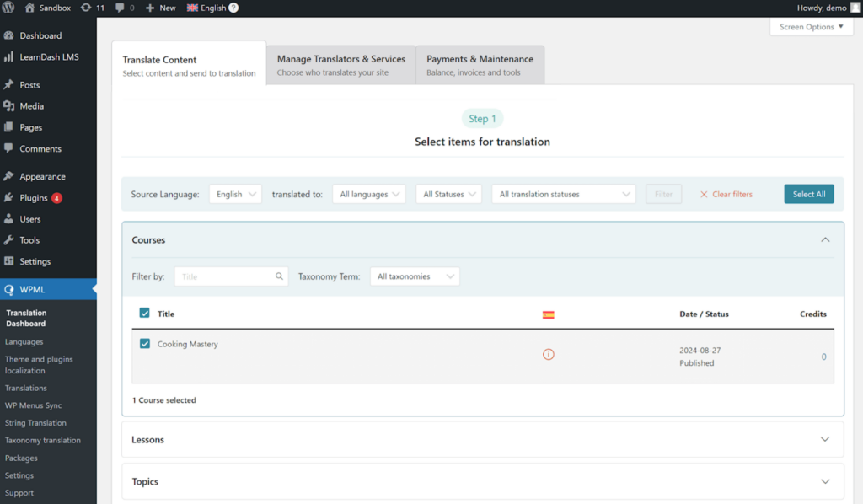Click the Appearance brush icon
The width and height of the screenshot is (863, 504).
pos(8,176)
